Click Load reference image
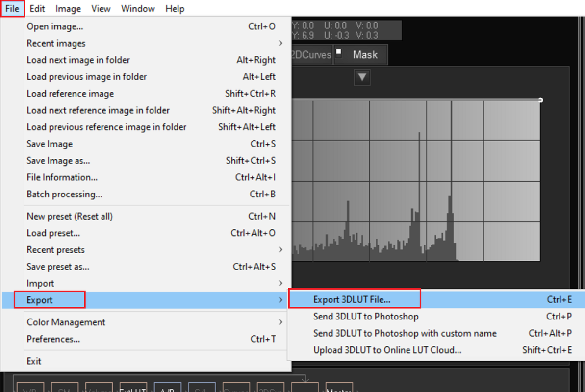The height and width of the screenshot is (392, 585). (x=146, y=94)
